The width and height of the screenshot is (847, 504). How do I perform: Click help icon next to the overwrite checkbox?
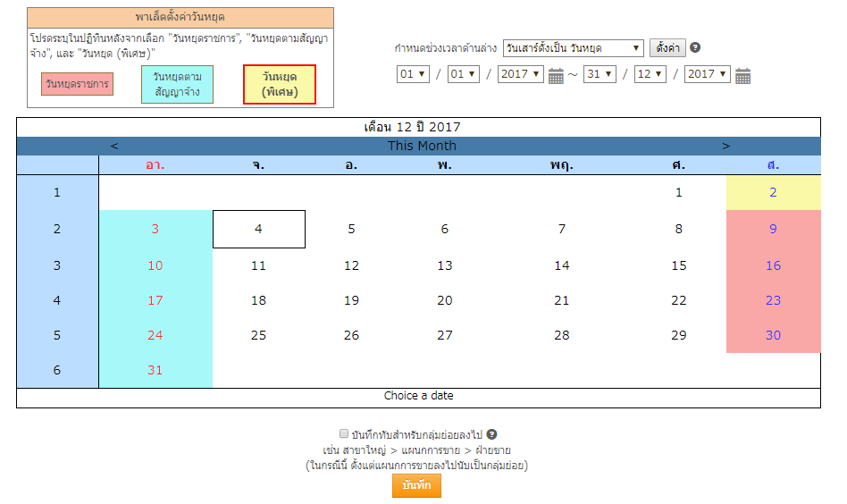(491, 434)
